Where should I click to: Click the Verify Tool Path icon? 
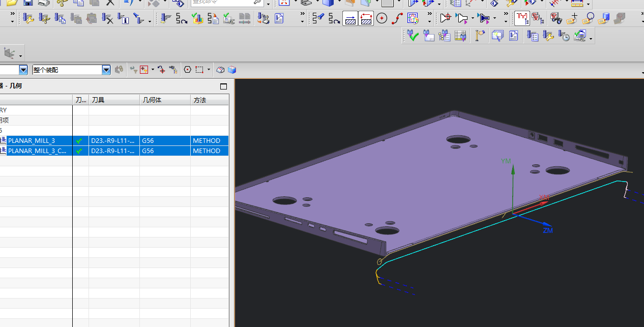click(x=197, y=19)
